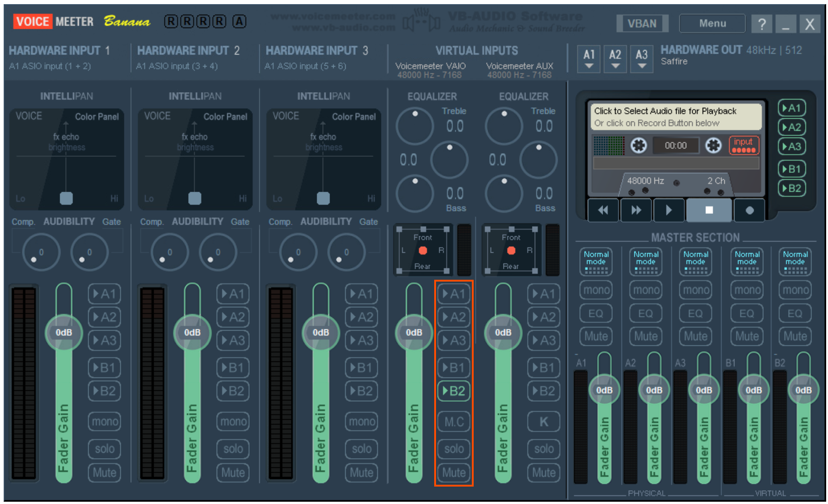Click the right cassette reel icon
The image size is (828, 504).
pos(713,145)
